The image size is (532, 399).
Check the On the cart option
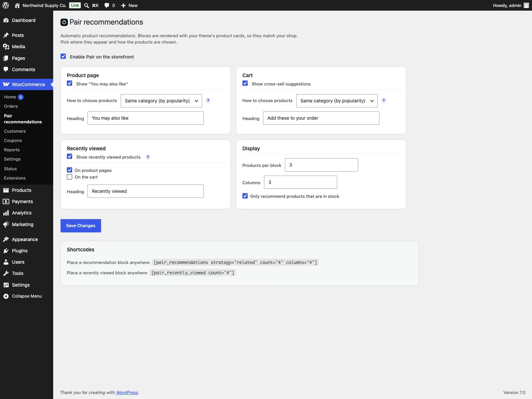tap(69, 177)
